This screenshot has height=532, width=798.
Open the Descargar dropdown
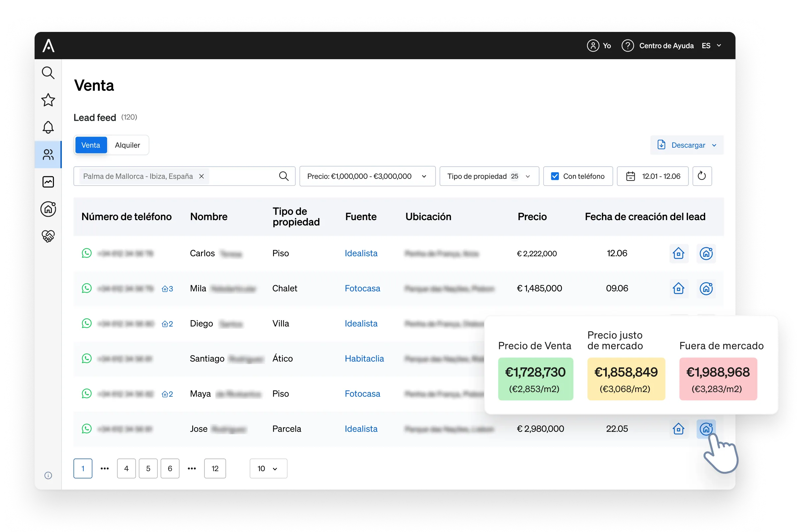(686, 145)
